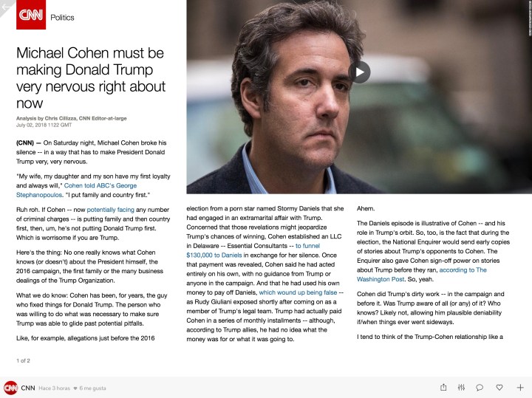Go back using the top-left arrow
The width and height of the screenshot is (532, 398).
[x=6, y=7]
